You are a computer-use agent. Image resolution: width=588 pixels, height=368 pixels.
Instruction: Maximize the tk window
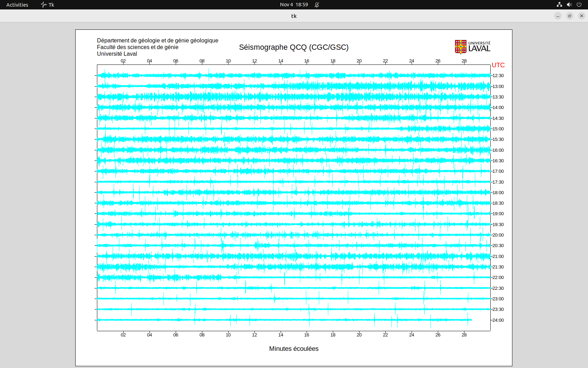[570, 16]
